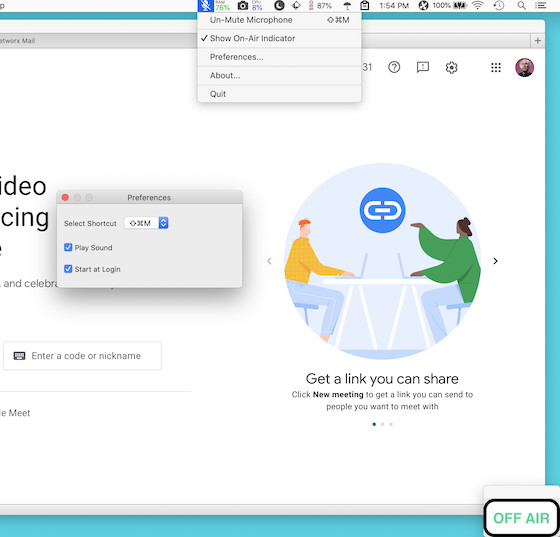This screenshot has height=537, width=560.
Task: Open Spotlight search magnifier
Action: tap(521, 6)
